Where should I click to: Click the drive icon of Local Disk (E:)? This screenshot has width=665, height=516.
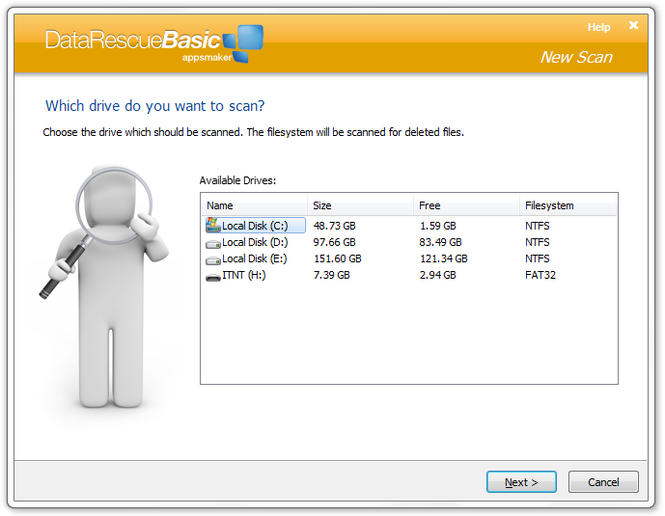point(213,260)
